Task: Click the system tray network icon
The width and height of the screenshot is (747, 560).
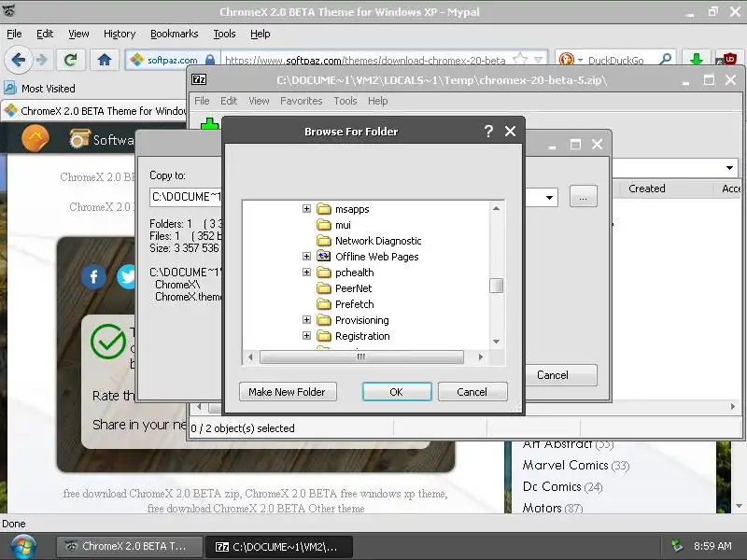Action: (676, 546)
